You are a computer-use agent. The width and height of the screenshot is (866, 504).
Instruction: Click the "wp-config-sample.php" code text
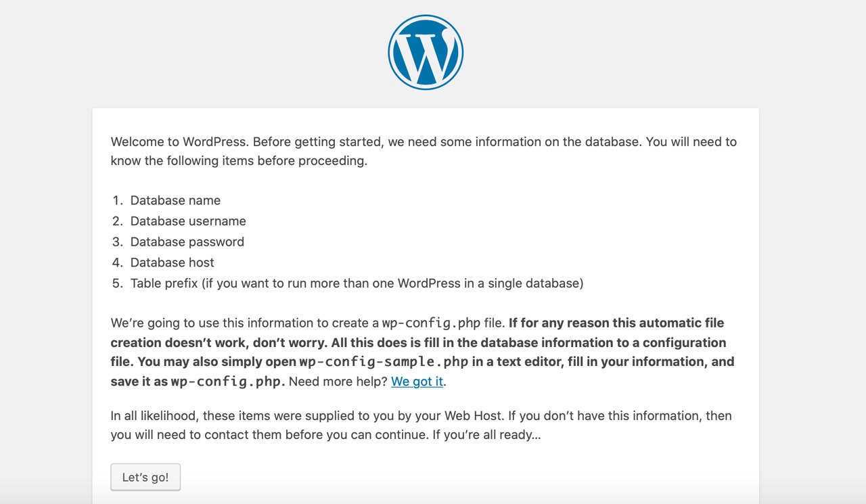click(x=384, y=361)
